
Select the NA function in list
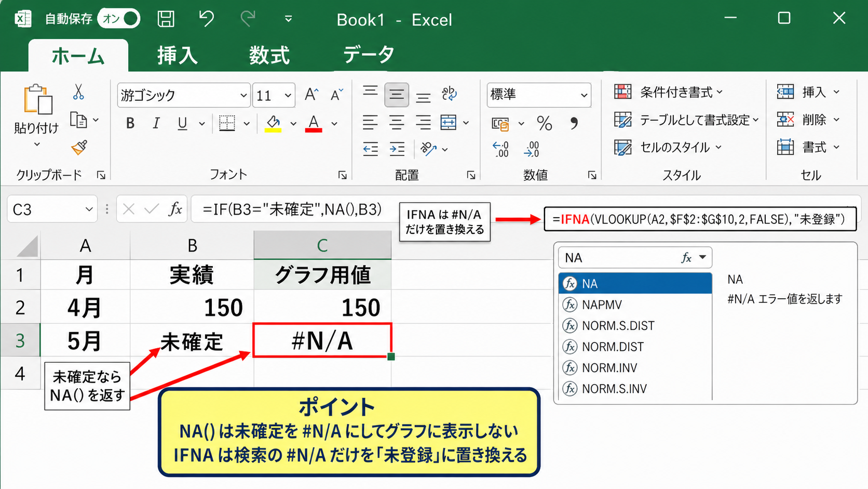coord(635,284)
